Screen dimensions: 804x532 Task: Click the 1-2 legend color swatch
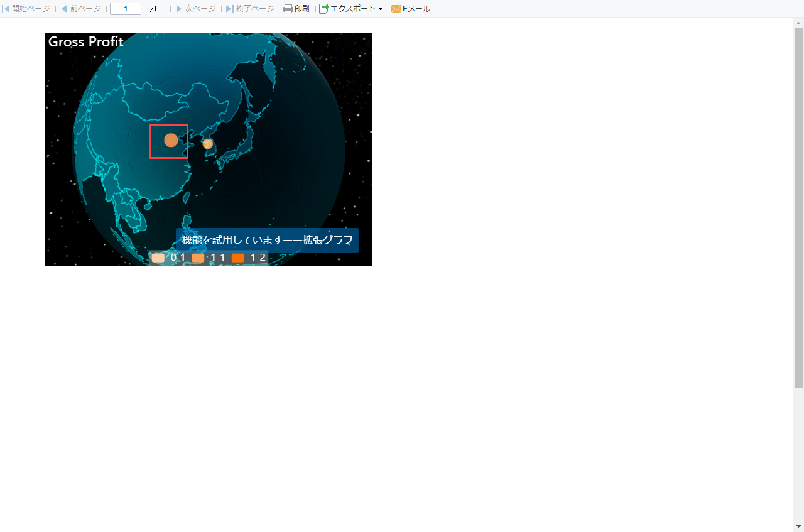[x=238, y=258]
